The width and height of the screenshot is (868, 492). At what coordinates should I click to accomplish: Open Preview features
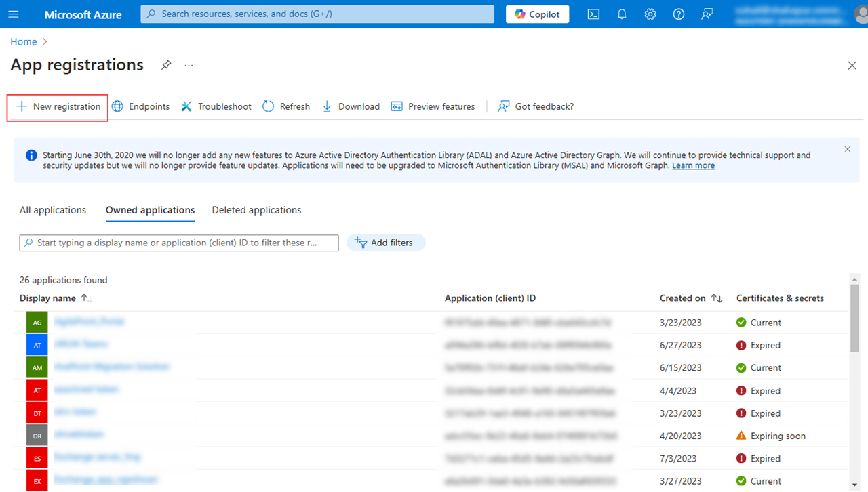tap(433, 106)
